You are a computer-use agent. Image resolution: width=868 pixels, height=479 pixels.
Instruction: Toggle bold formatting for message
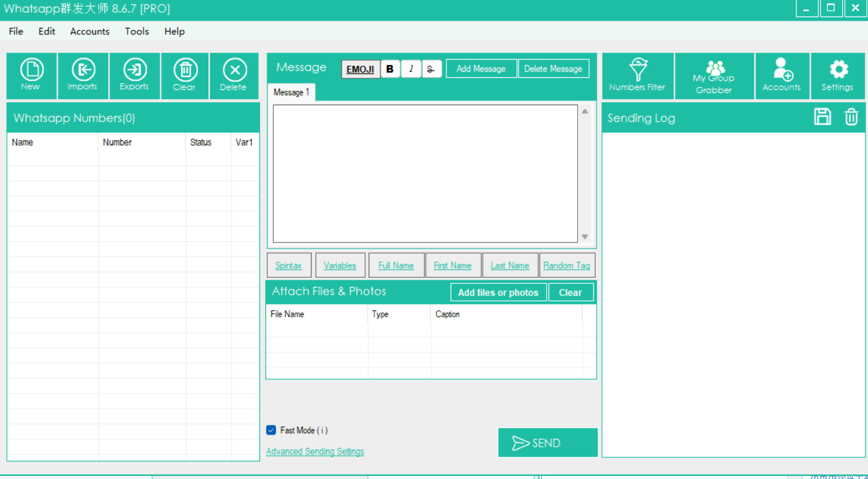(390, 69)
